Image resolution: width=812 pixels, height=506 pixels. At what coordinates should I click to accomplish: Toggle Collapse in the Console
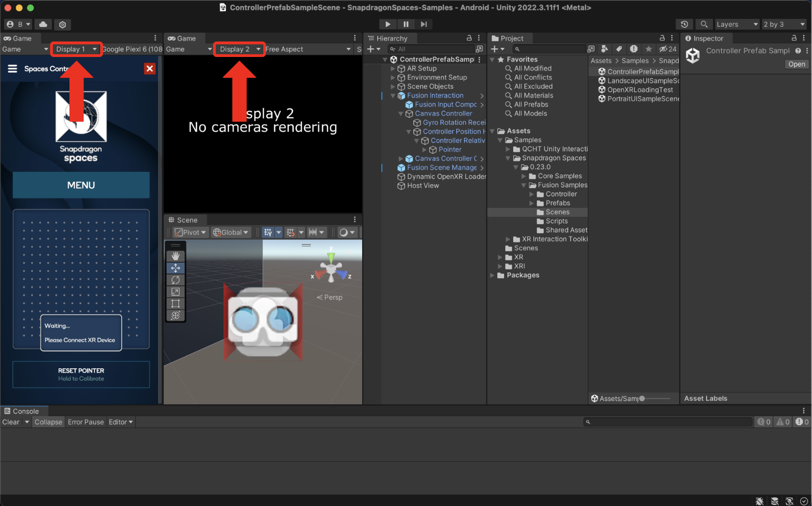coord(48,422)
